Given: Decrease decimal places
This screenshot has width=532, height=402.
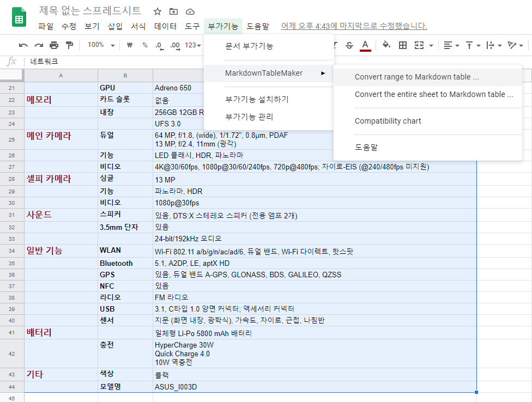Looking at the screenshot, I should [160, 45].
